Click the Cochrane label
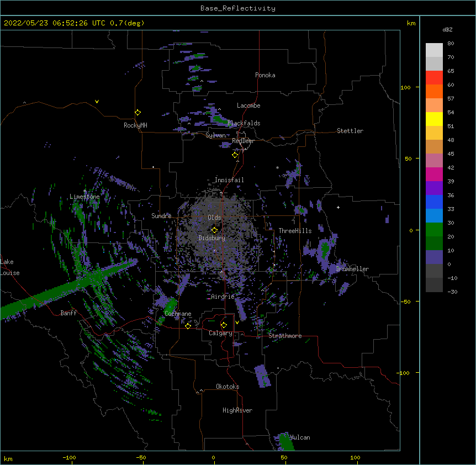 pos(178,314)
